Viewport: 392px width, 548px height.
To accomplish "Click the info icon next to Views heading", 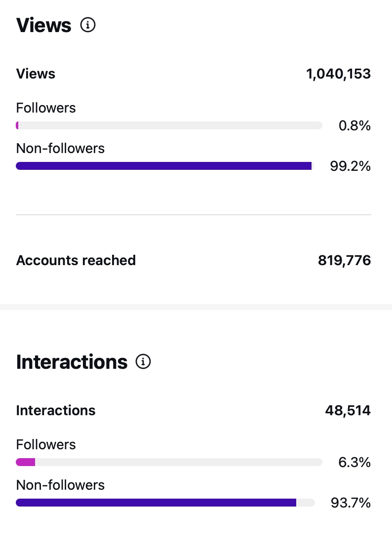I will pyautogui.click(x=88, y=25).
